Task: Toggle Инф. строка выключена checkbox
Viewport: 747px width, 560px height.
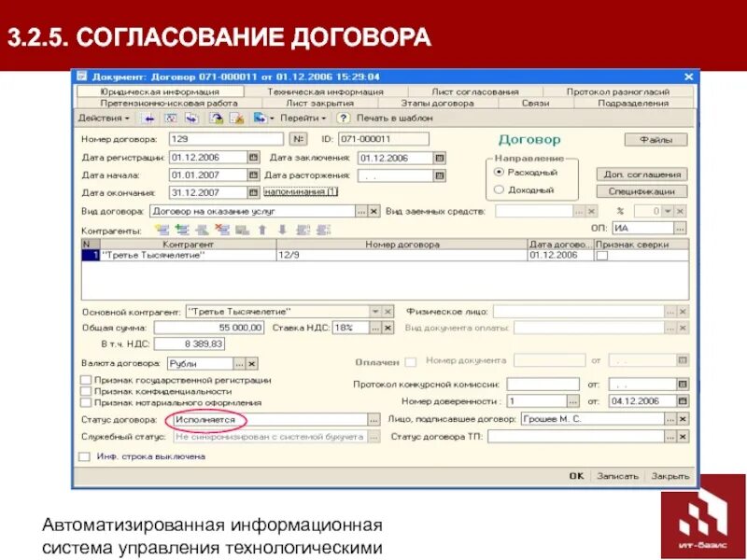Action: tap(84, 456)
